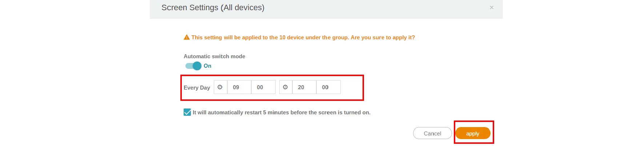Uncheck the automatic restart checkbox
The height and width of the screenshot is (146, 644).
point(187,112)
